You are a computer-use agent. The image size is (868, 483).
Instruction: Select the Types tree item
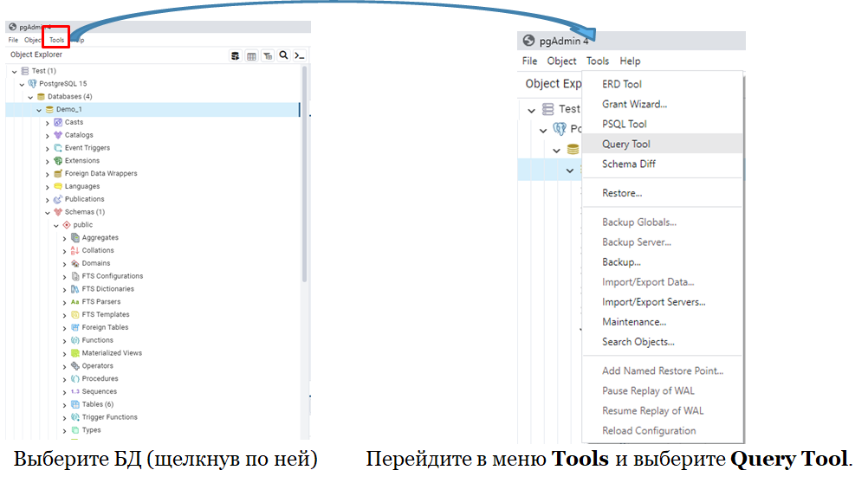(91, 430)
